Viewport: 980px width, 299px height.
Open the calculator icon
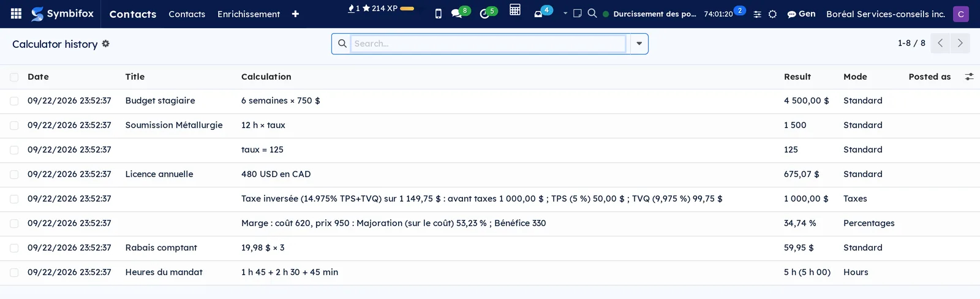pos(515,10)
